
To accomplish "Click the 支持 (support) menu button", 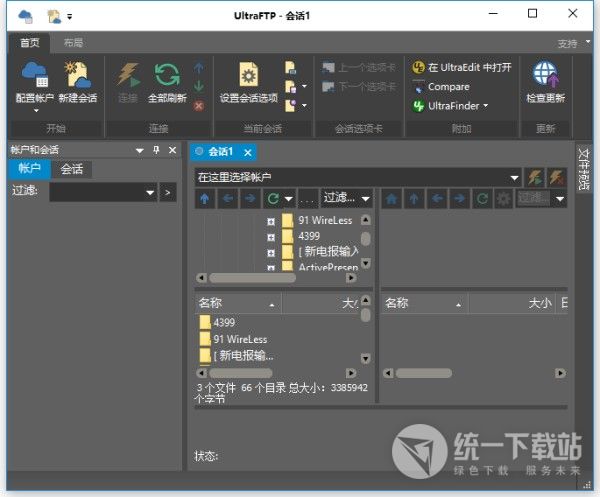I will tap(569, 44).
